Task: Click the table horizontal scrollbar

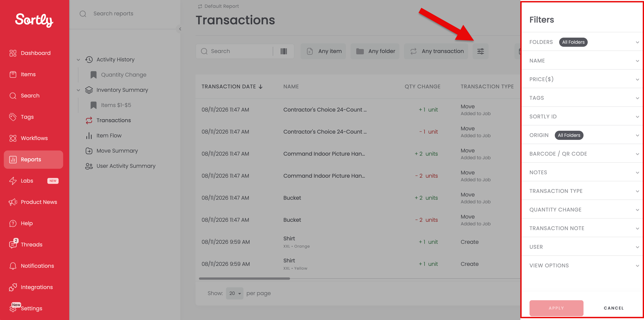Action: (x=244, y=279)
